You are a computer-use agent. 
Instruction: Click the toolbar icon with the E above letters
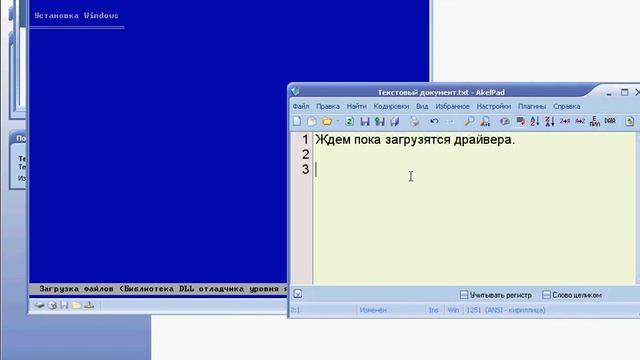click(x=595, y=121)
